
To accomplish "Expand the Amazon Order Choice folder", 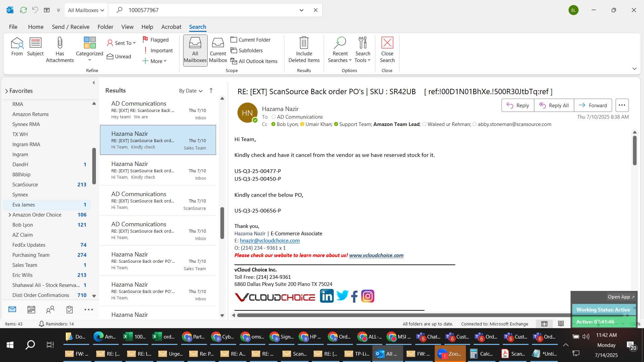I will point(10,215).
